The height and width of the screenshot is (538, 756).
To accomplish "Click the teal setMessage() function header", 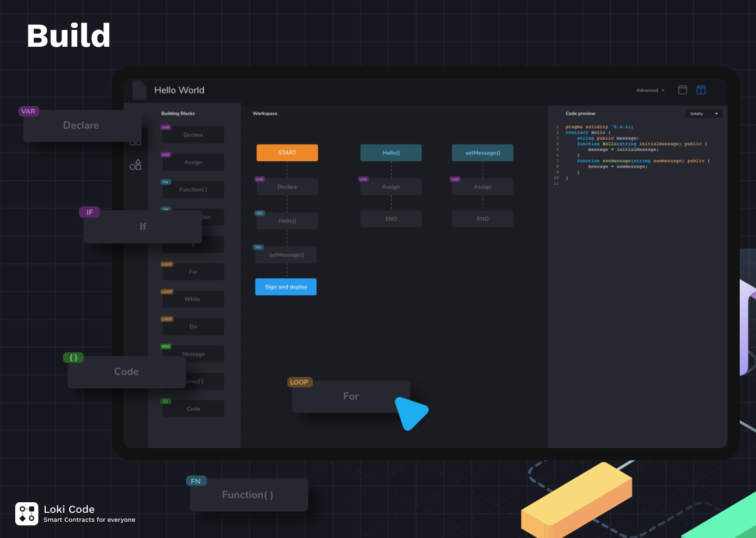I will [482, 153].
